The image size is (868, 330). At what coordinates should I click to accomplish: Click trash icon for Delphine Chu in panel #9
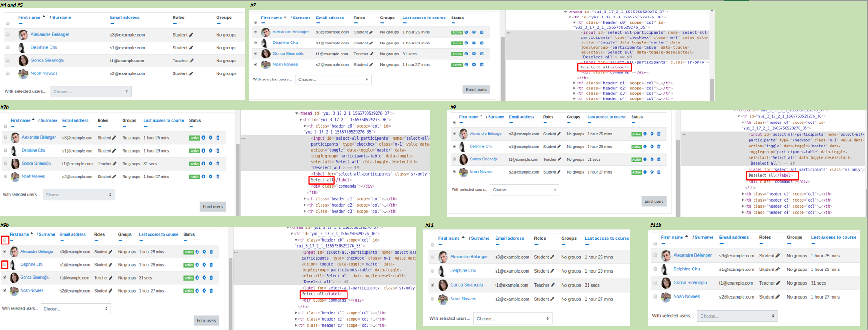[x=659, y=147]
